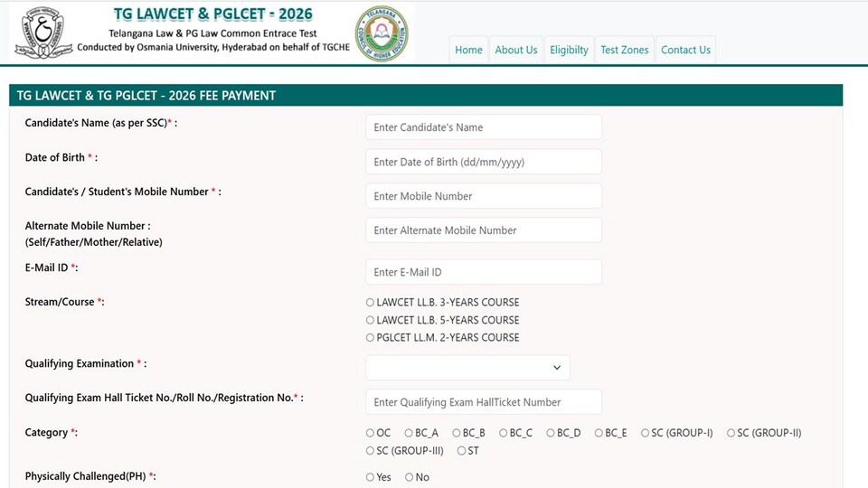Screen dimensions: 868x488
Task: Click the Candidate's Name (as per SSC) label
Action: (100, 124)
